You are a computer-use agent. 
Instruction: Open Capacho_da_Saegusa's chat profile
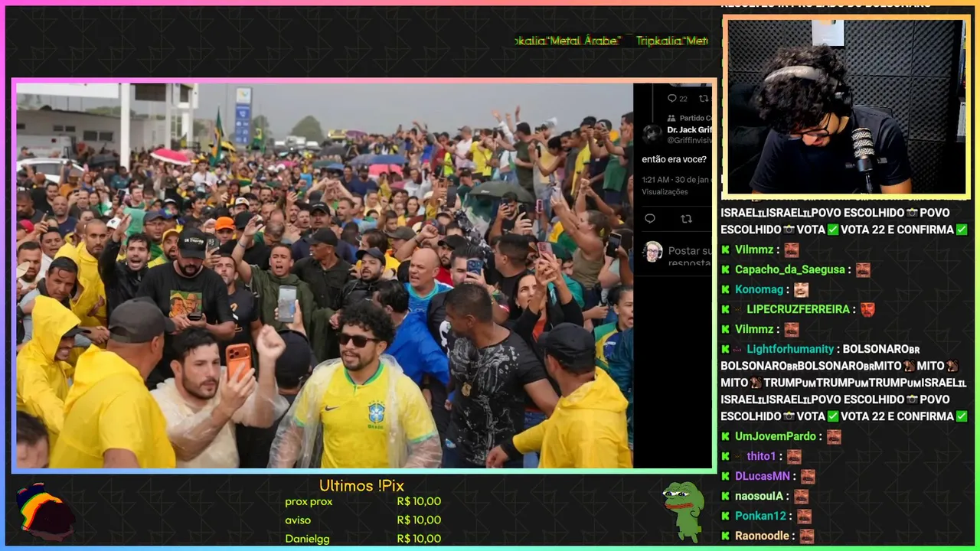[x=790, y=269]
